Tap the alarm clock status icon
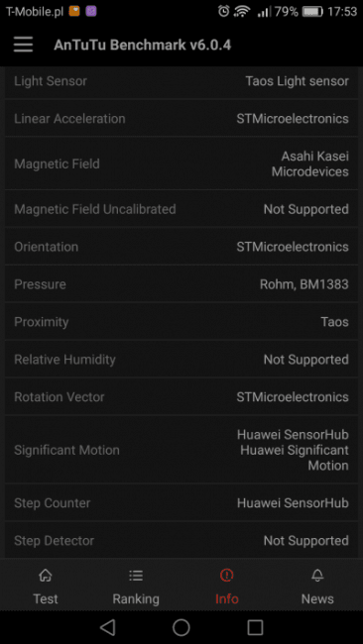Screen dimensions: 363x644 coord(223,12)
